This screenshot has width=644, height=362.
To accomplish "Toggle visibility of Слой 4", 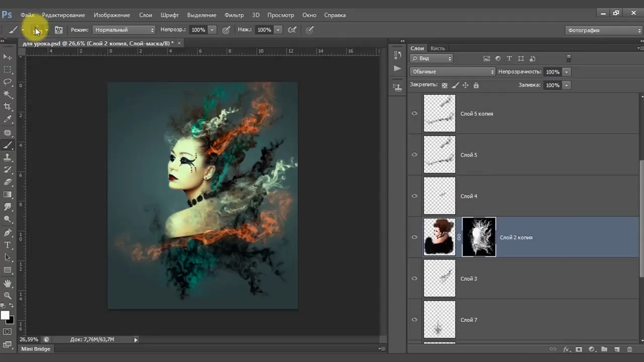I will point(415,196).
